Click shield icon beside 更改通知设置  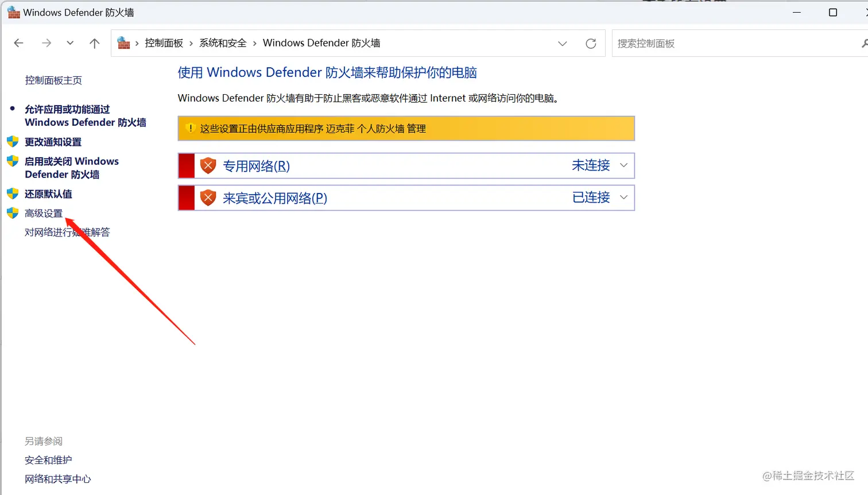(x=13, y=141)
